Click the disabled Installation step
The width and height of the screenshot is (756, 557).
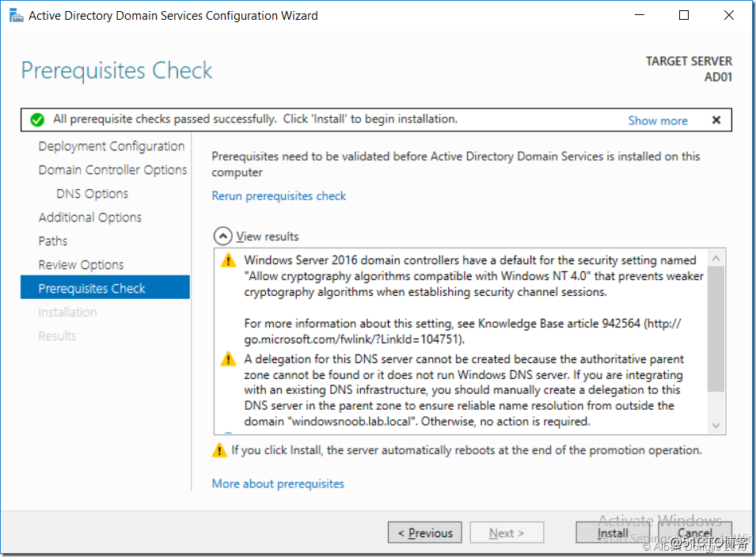point(67,313)
